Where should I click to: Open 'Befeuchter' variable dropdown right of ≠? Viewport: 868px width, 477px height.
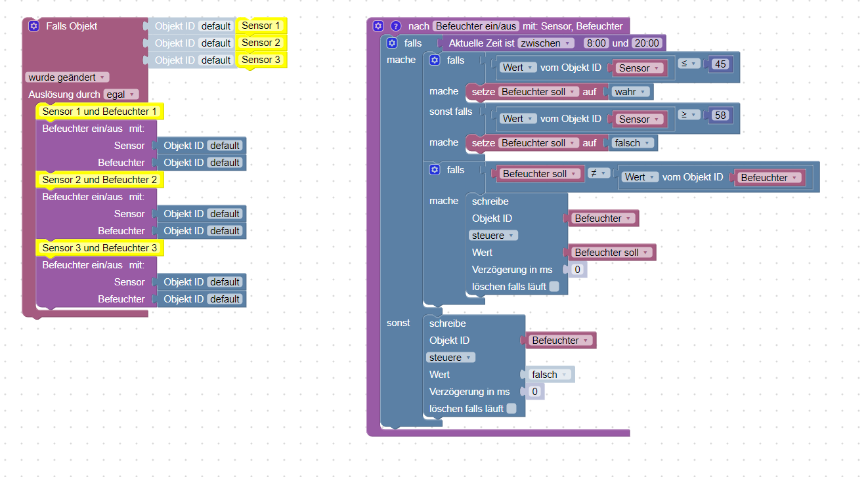tap(770, 178)
